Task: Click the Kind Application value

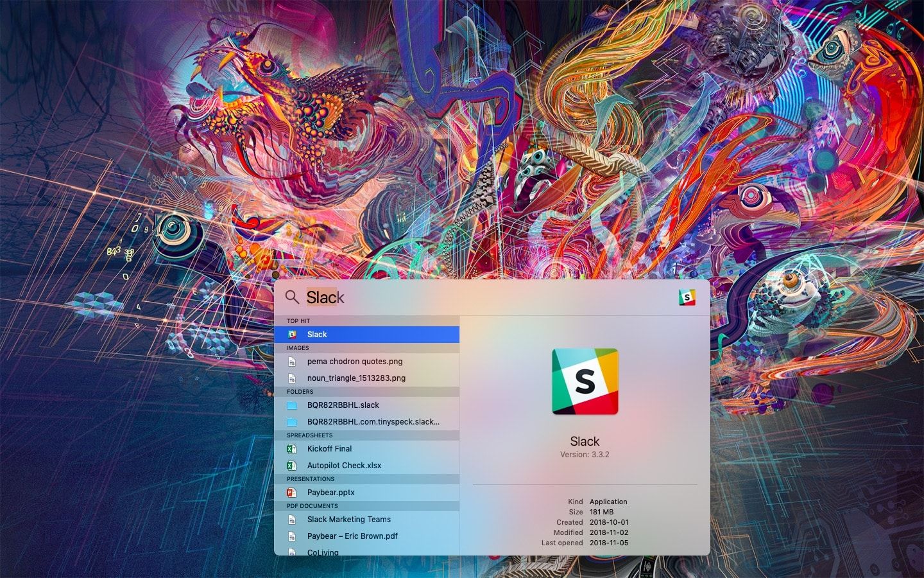Action: (608, 502)
